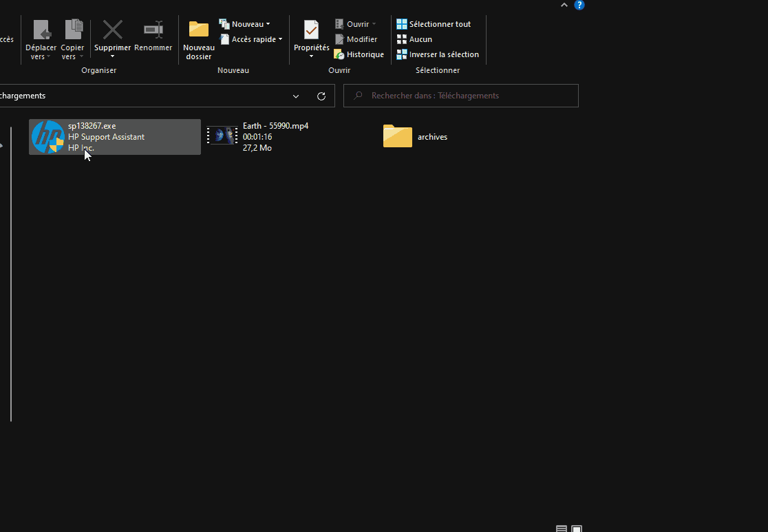Open the Ouvrir dropdown arrow

pos(374,24)
